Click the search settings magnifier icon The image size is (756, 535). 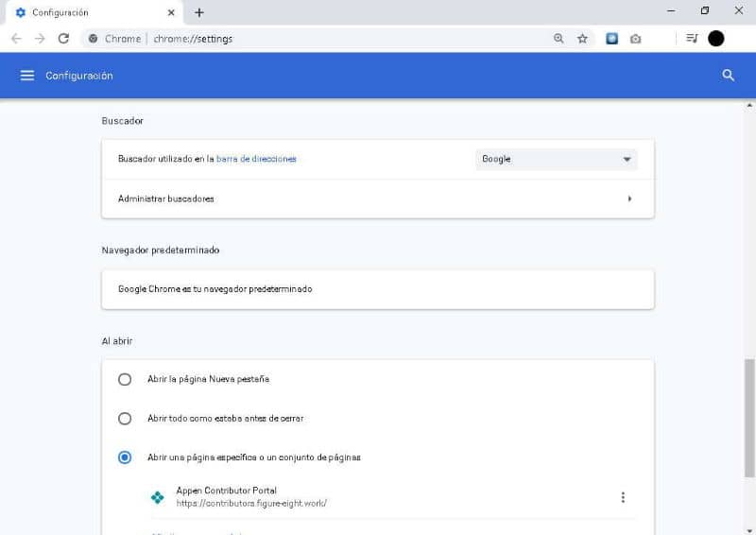[x=728, y=76]
